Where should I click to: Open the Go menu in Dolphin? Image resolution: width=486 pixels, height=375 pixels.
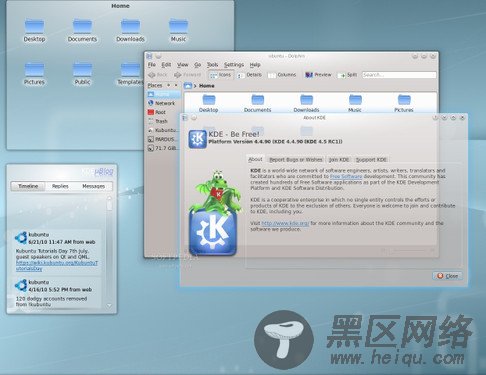coord(197,65)
